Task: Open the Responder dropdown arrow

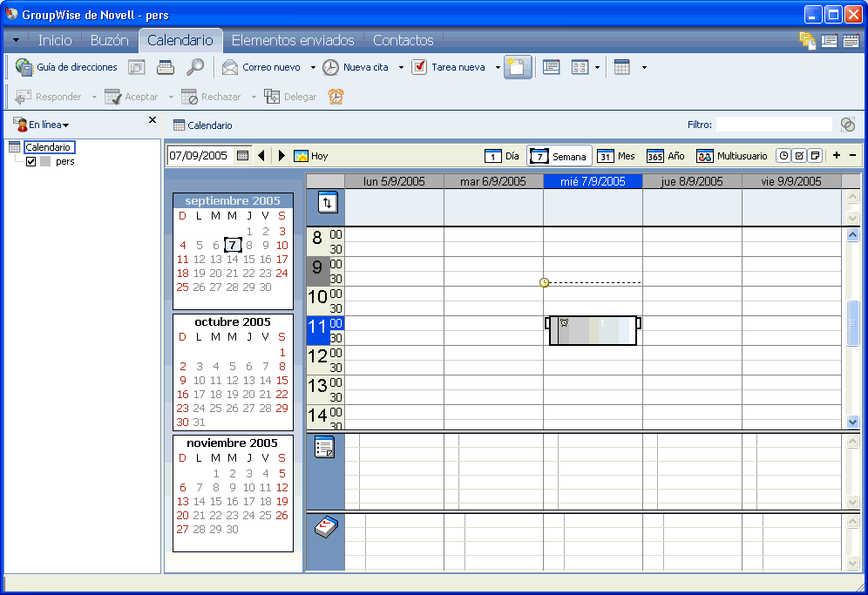Action: click(94, 97)
